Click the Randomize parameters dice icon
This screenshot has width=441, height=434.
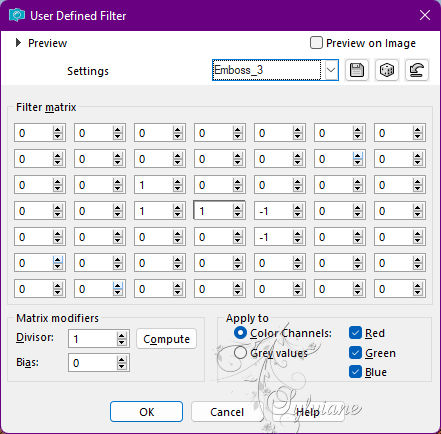point(387,70)
